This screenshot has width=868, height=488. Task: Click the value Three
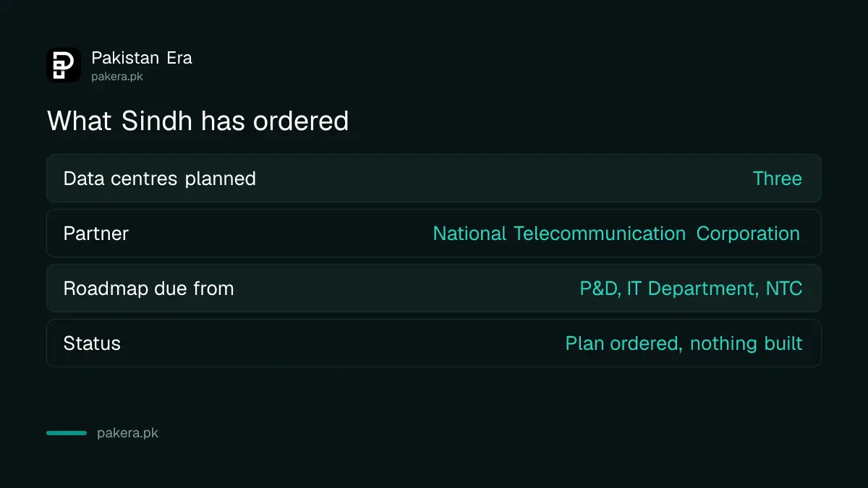(777, 179)
